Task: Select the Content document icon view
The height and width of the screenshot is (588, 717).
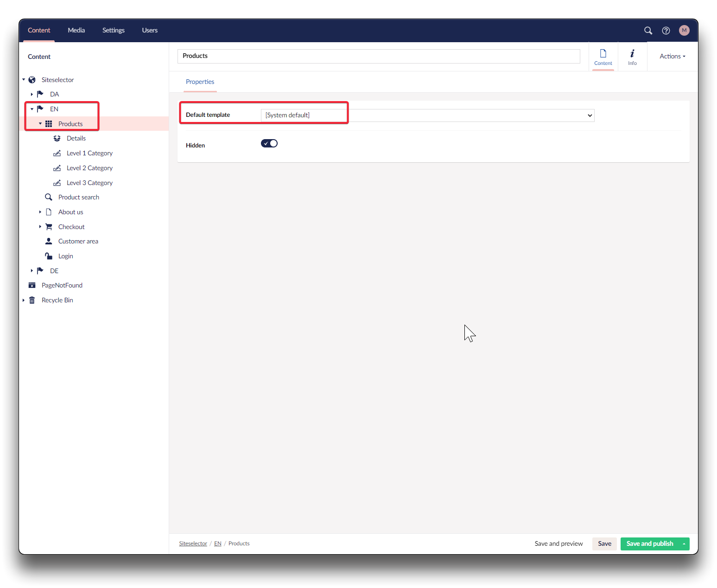Action: point(603,57)
